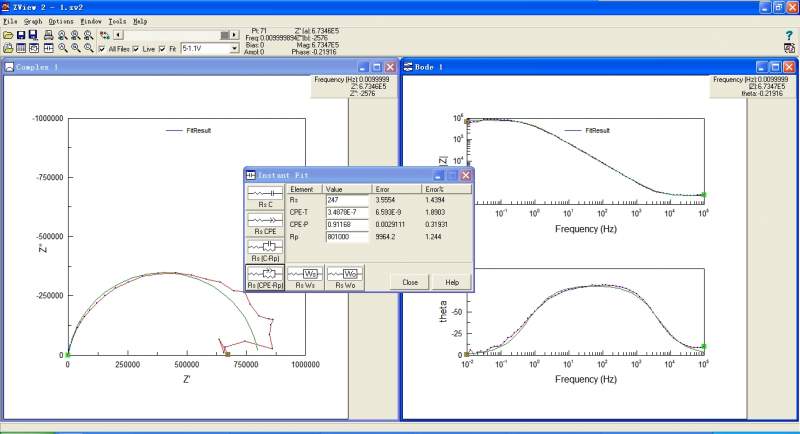
Task: Click the Error column header
Action: pyautogui.click(x=396, y=189)
